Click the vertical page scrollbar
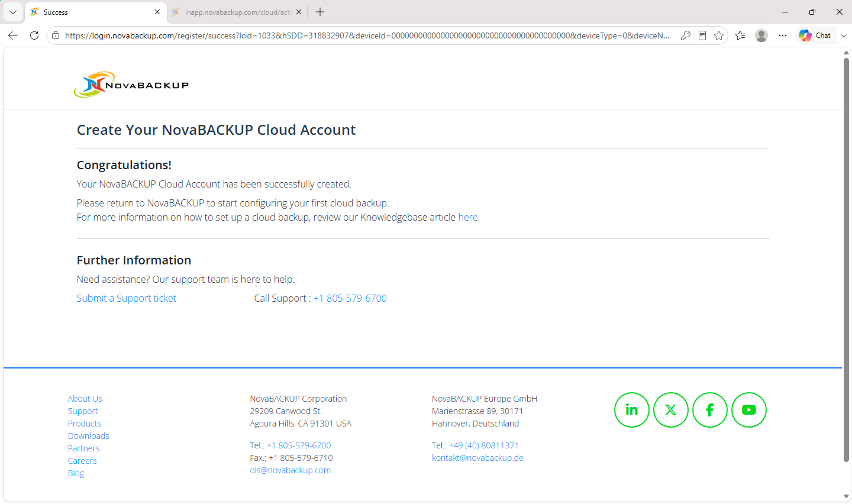Image resolution: width=852 pixels, height=504 pixels. coord(846,260)
